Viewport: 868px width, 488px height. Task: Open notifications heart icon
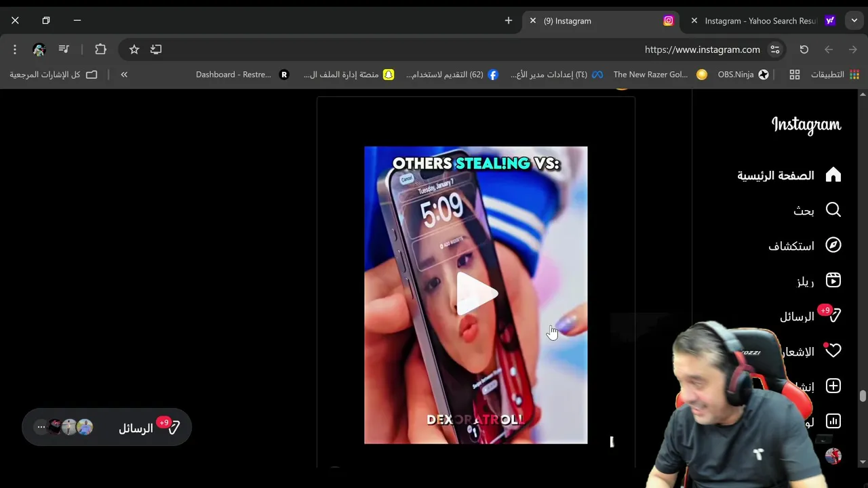(x=833, y=351)
